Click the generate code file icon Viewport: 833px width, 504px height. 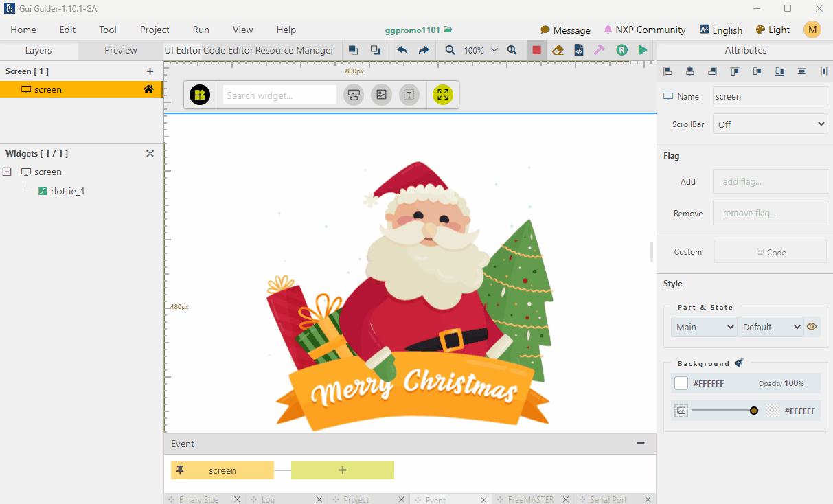(579, 50)
